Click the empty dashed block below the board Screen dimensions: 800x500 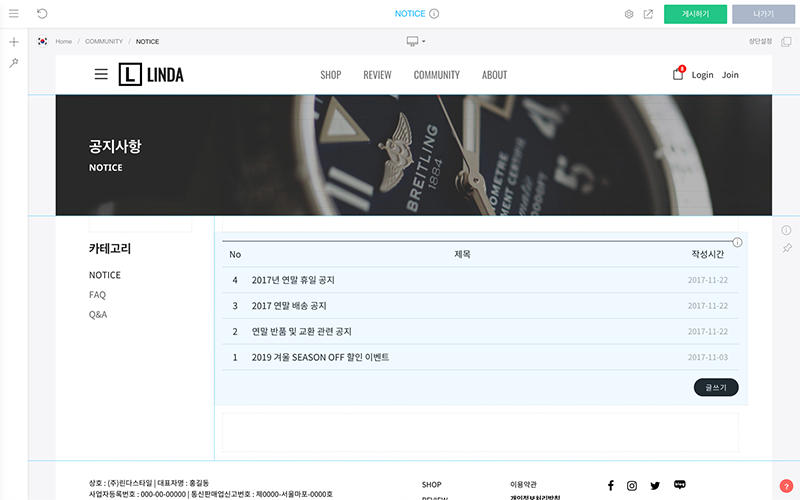pos(480,433)
